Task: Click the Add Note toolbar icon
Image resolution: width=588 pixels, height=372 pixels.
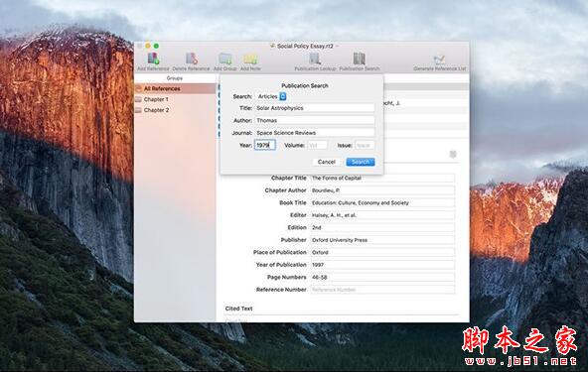Action: tap(250, 59)
